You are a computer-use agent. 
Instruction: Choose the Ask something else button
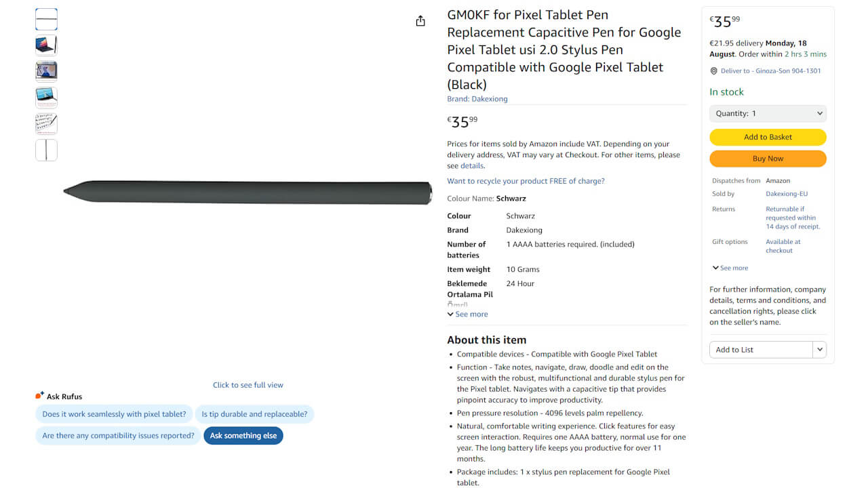tap(243, 436)
